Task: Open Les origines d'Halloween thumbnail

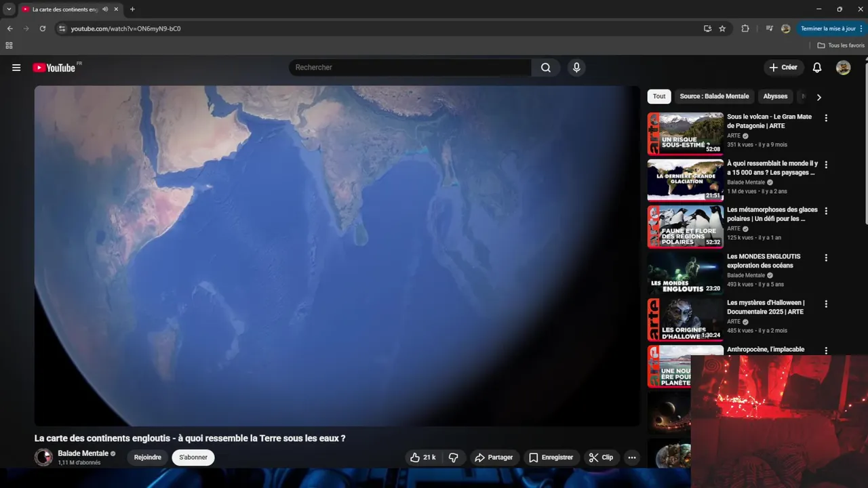Action: tap(686, 320)
